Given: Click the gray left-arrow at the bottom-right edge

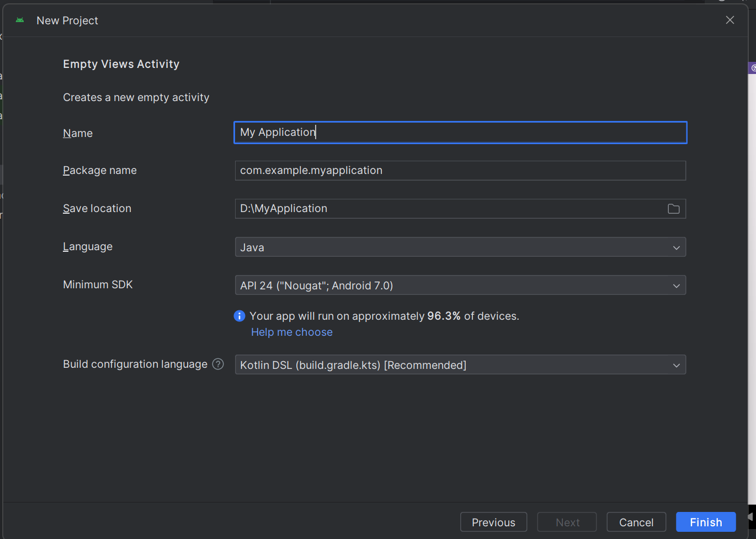Looking at the screenshot, I should click(x=750, y=517).
